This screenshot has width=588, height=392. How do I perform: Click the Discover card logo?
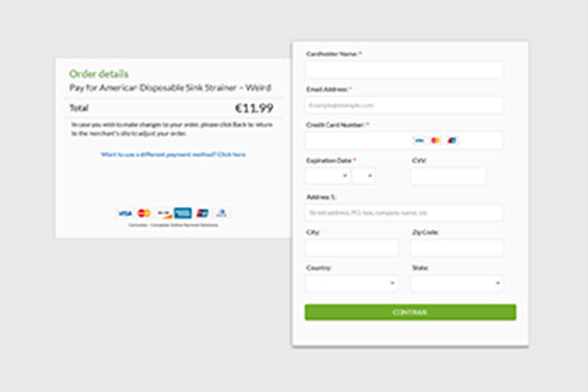pos(164,213)
